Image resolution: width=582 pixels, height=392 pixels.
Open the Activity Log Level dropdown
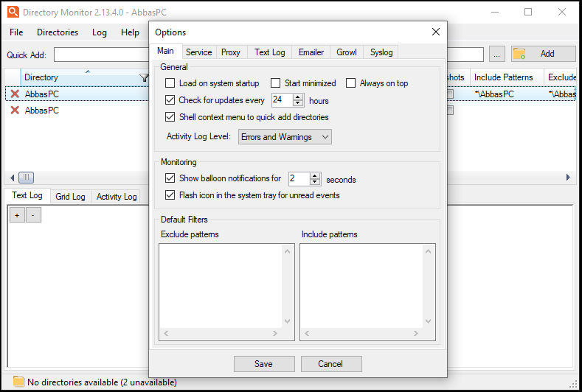tap(285, 137)
